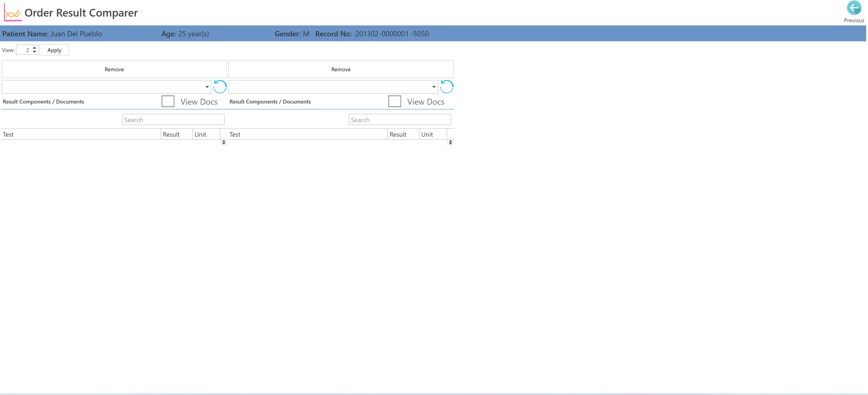Sort by the left panel Test column header

[81, 134]
